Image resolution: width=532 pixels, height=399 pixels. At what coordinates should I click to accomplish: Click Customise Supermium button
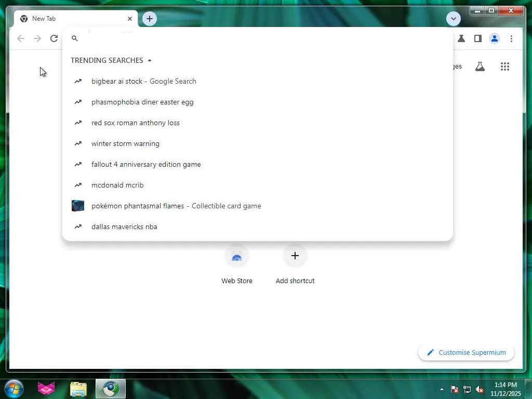click(x=466, y=353)
